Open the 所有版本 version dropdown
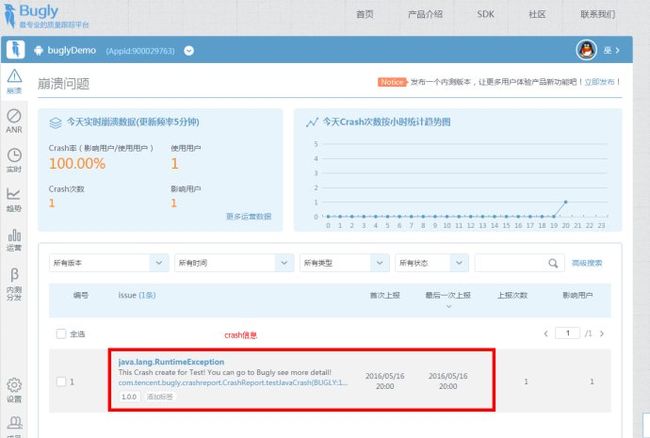Viewport: 650px width, 438px height. (109, 263)
